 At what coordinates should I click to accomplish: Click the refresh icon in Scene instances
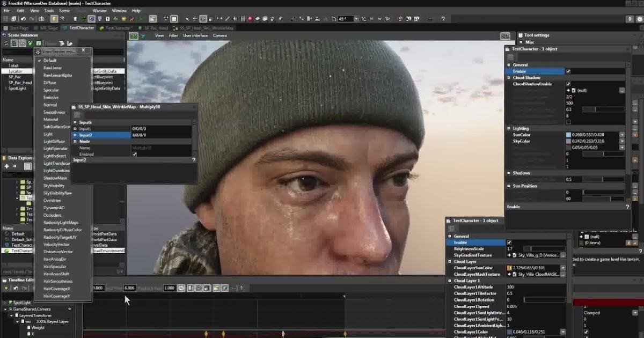6,43
